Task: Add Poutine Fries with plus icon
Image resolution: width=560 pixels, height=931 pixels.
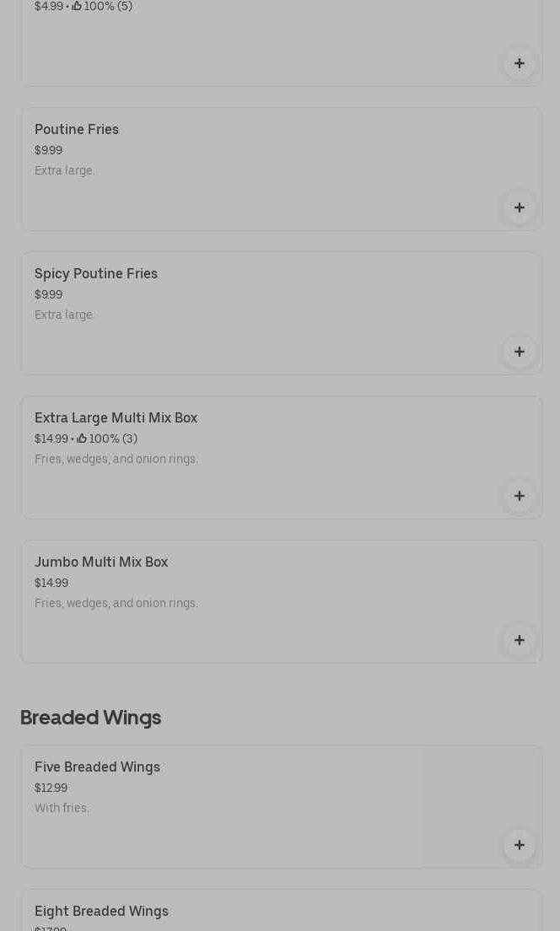Action: click(x=519, y=207)
